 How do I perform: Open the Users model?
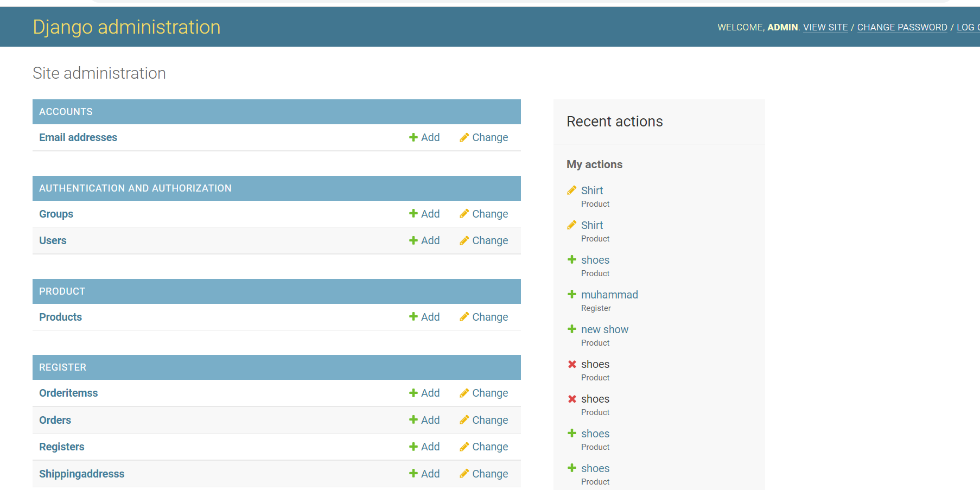click(53, 240)
